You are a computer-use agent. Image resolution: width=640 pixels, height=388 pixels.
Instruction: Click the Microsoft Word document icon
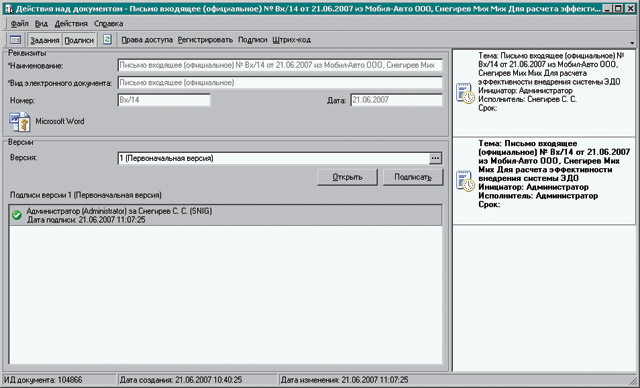pyautogui.click(x=20, y=122)
